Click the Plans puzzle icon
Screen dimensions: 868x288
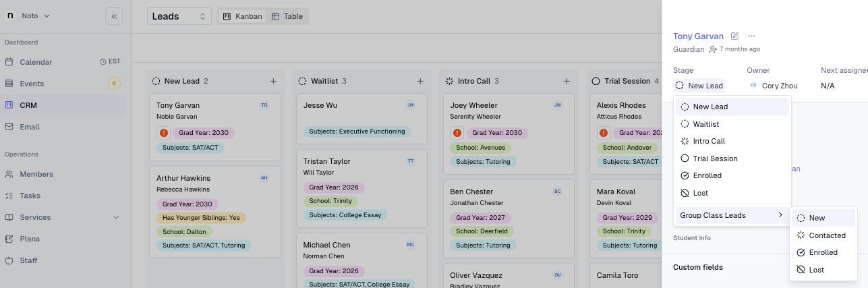tap(9, 239)
